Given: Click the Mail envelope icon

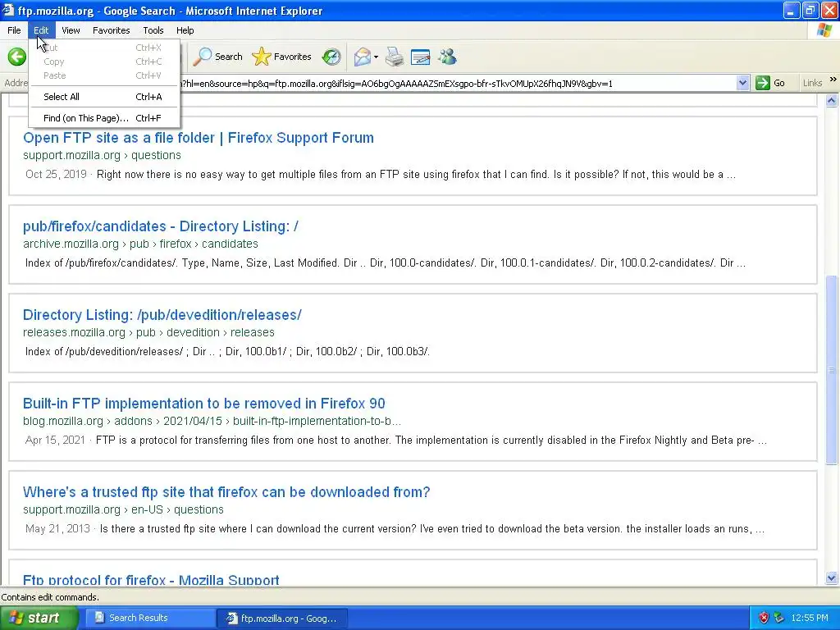Looking at the screenshot, I should click(x=362, y=57).
